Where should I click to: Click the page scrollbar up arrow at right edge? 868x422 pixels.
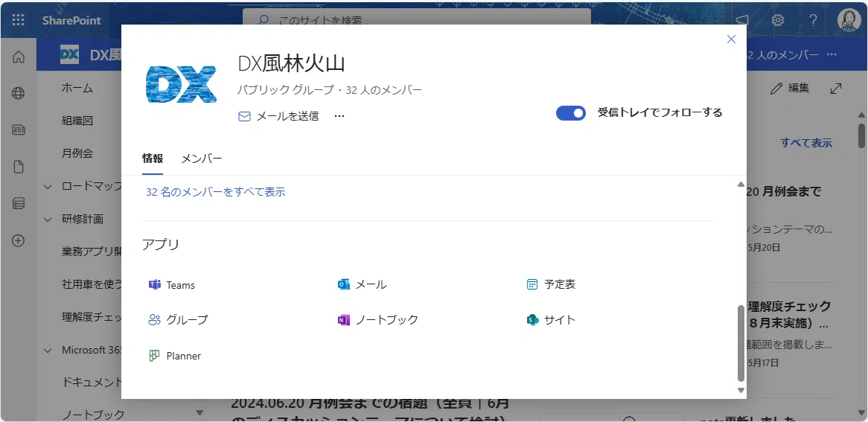point(861,115)
